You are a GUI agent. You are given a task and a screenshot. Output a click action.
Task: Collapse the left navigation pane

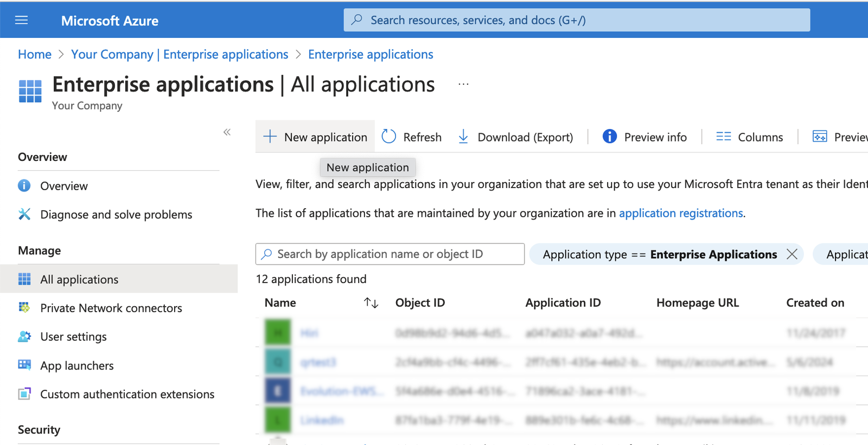227,132
